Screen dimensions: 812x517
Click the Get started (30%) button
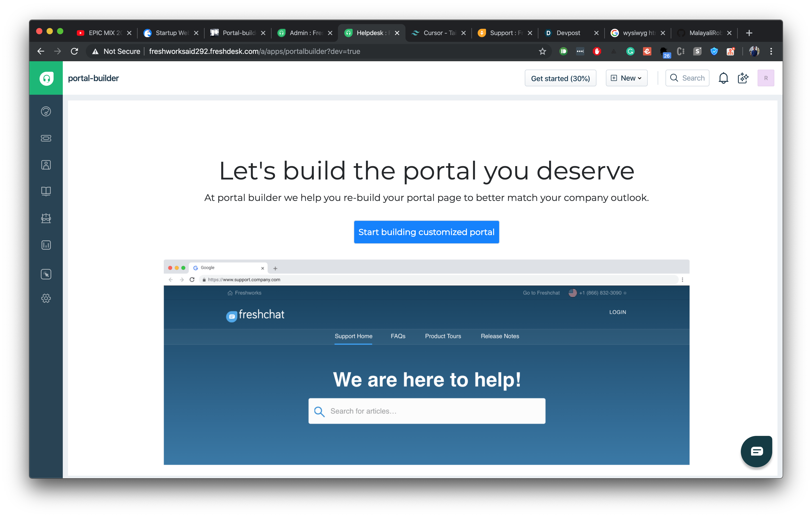point(560,78)
